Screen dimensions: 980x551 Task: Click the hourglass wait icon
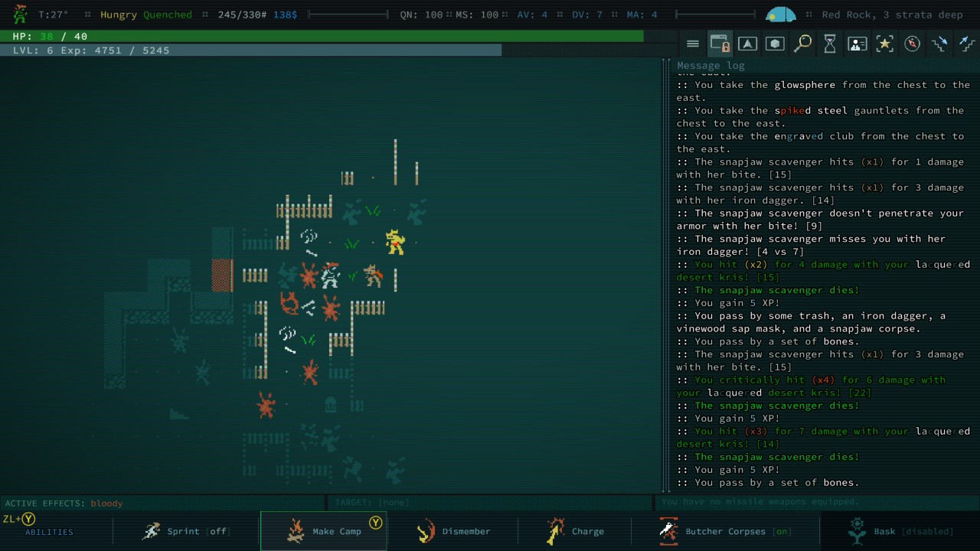coord(830,44)
